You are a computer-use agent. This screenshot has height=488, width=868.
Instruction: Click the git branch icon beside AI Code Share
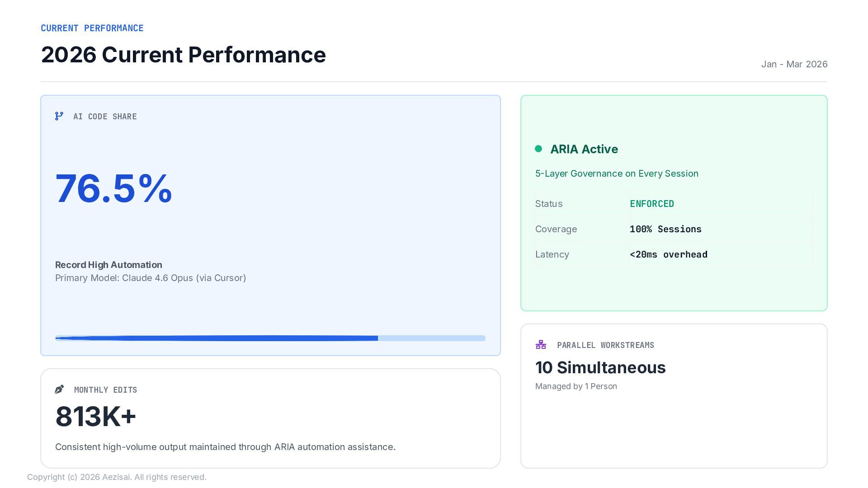(59, 116)
